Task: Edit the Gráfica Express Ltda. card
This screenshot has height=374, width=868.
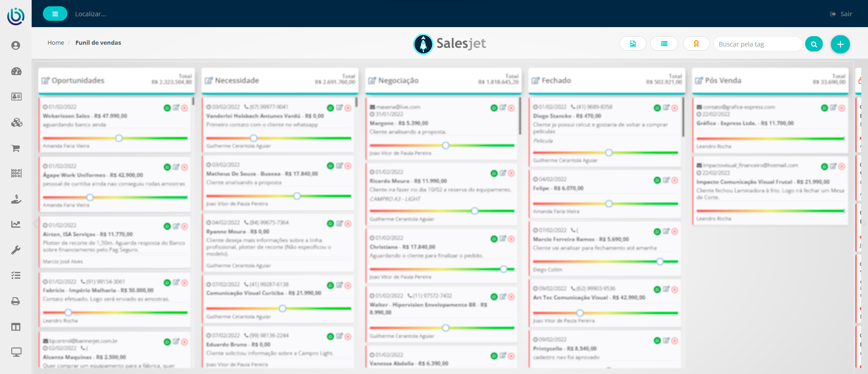Action: 833,108
